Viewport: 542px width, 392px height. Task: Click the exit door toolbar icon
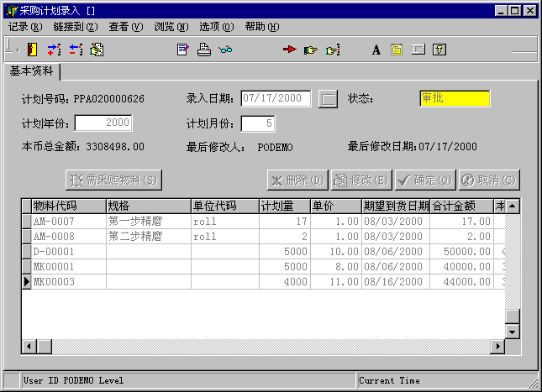coord(33,50)
